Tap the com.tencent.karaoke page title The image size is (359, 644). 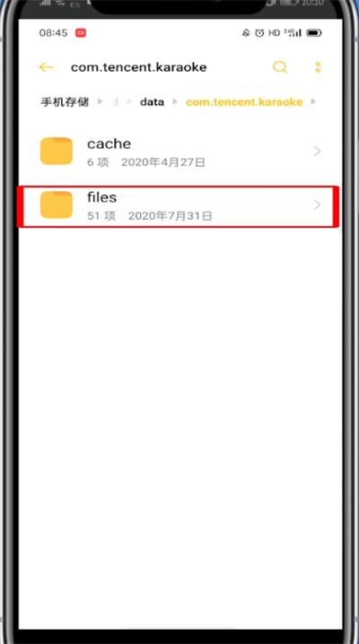[139, 67]
